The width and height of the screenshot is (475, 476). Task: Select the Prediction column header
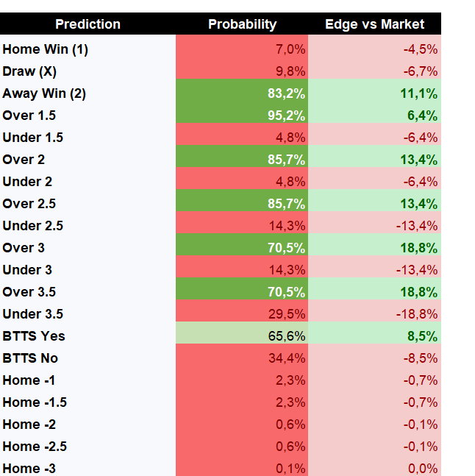click(87, 24)
